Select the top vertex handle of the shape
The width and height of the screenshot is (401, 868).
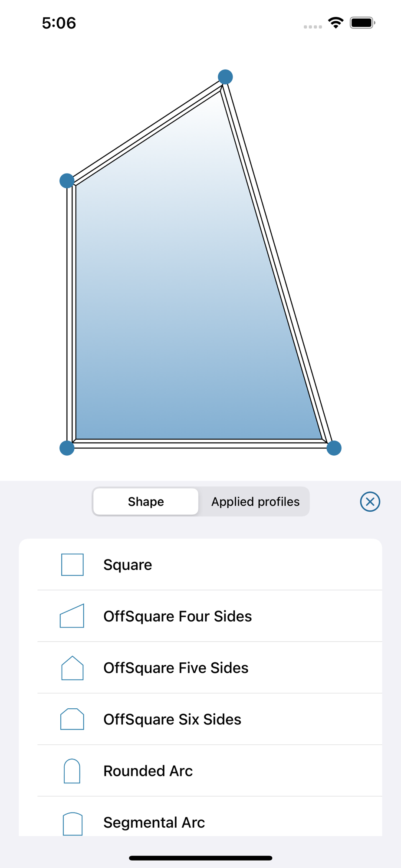click(x=225, y=77)
